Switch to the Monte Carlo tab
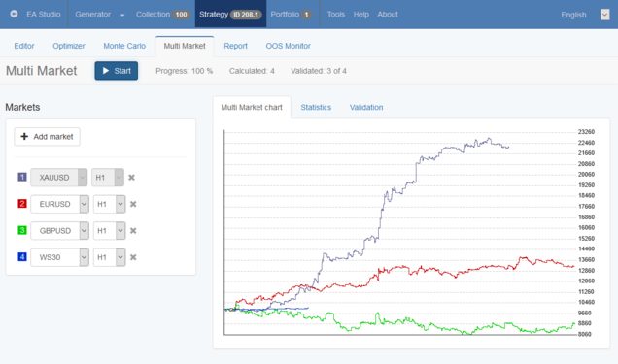This screenshot has height=364, width=618. pyautogui.click(x=124, y=46)
